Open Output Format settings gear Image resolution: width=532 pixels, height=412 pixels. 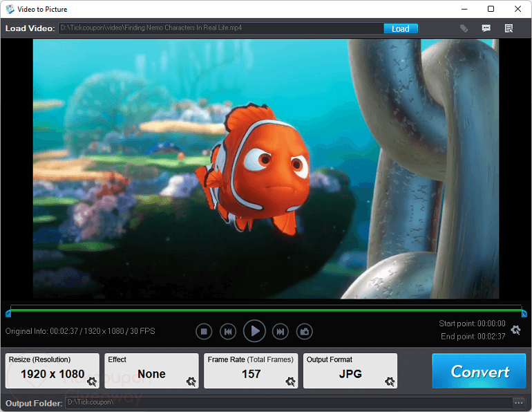point(390,382)
